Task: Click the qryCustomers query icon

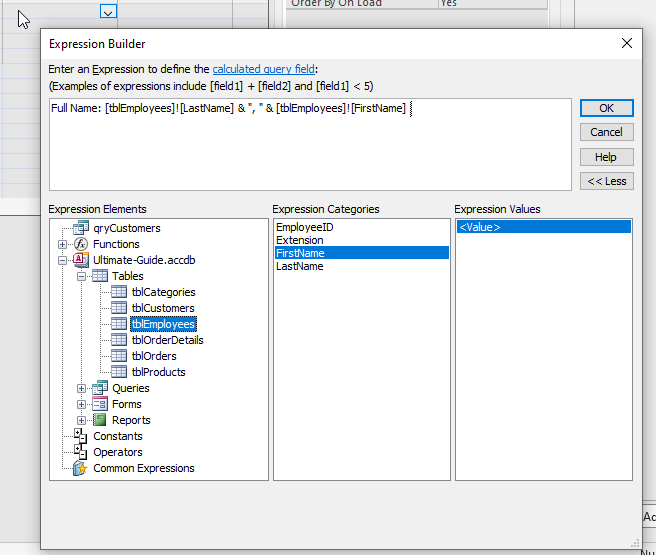Action: click(81, 228)
